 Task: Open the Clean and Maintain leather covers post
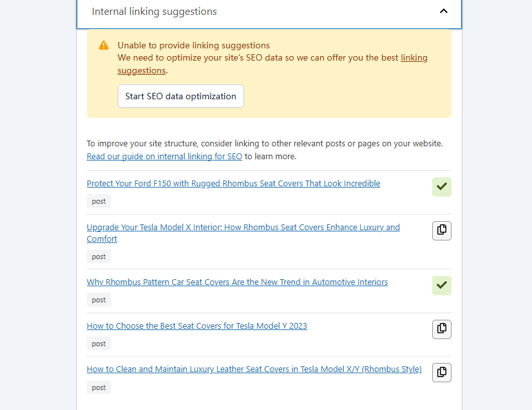pyautogui.click(x=254, y=369)
